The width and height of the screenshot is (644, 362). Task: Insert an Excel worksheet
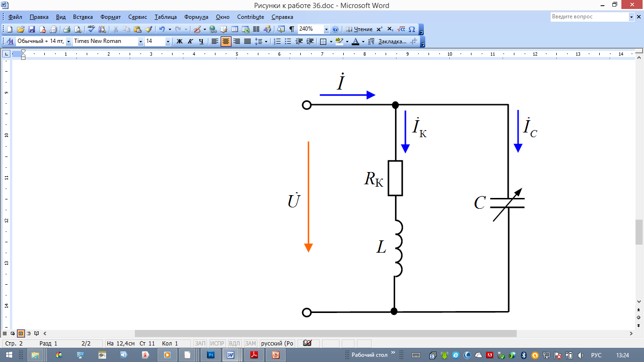click(246, 29)
